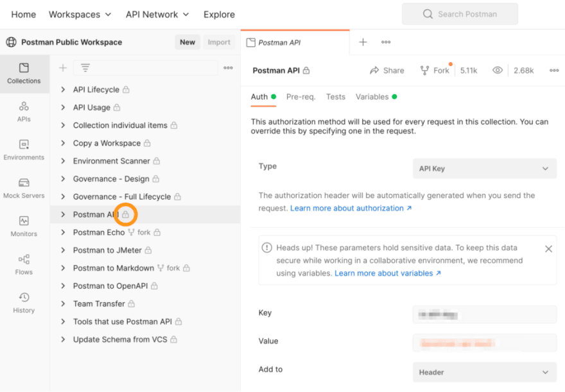This screenshot has height=392, width=565.
Task: Open the Collections sidebar panel
Action: [24, 74]
